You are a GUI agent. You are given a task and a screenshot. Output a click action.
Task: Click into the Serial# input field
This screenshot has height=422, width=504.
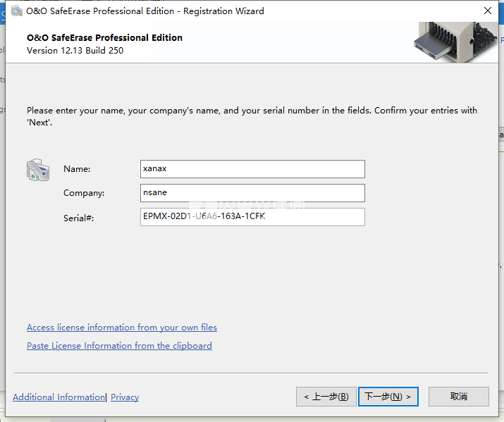252,217
